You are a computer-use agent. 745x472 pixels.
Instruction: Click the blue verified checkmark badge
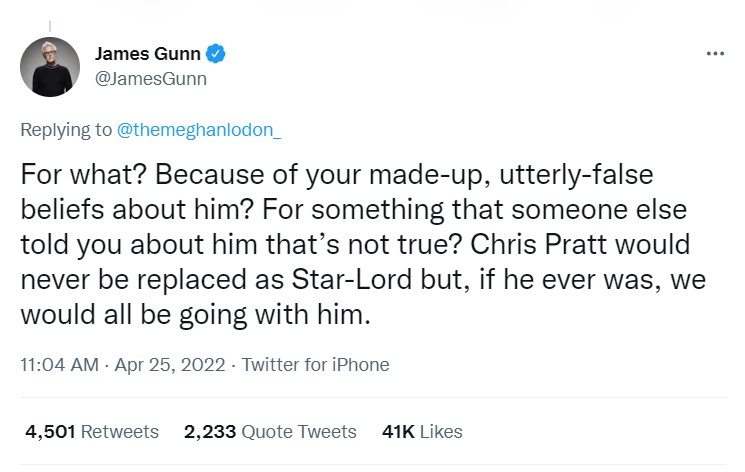[x=215, y=53]
